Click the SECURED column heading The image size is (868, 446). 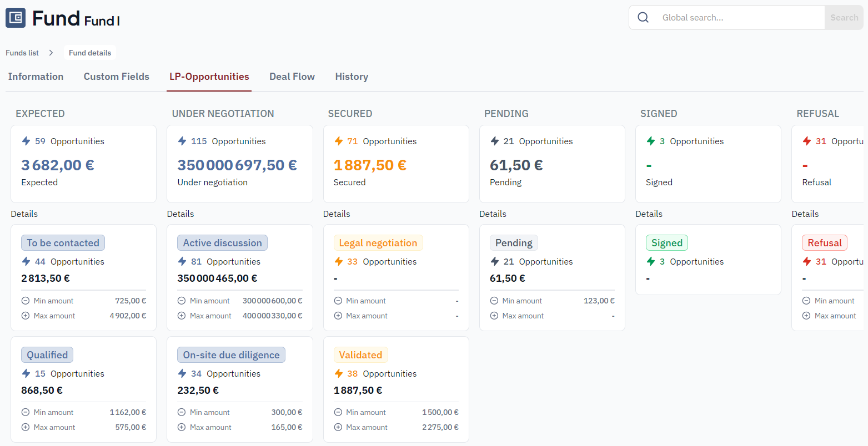pos(350,114)
